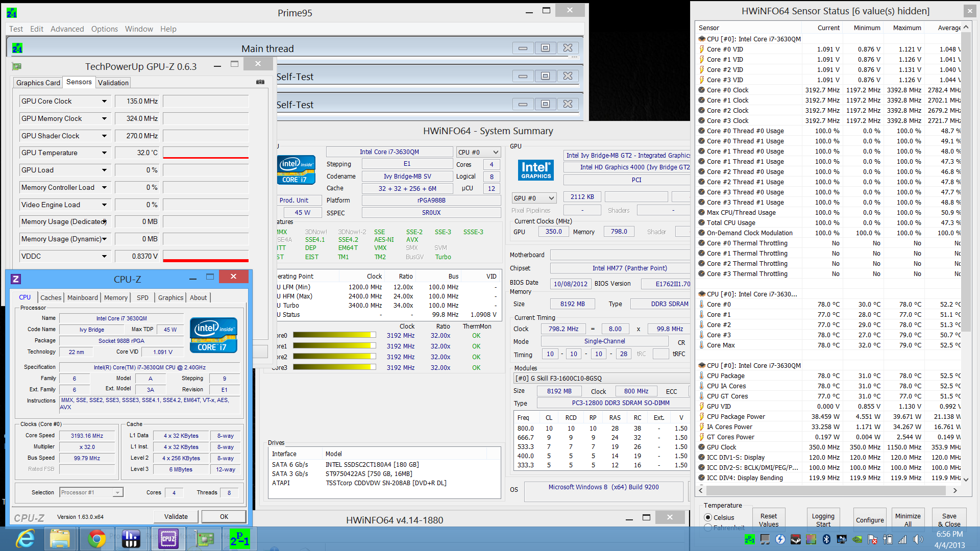Switch to Prime95 via its taskbar icon
Viewport: 980px width, 551px height.
tap(239, 539)
